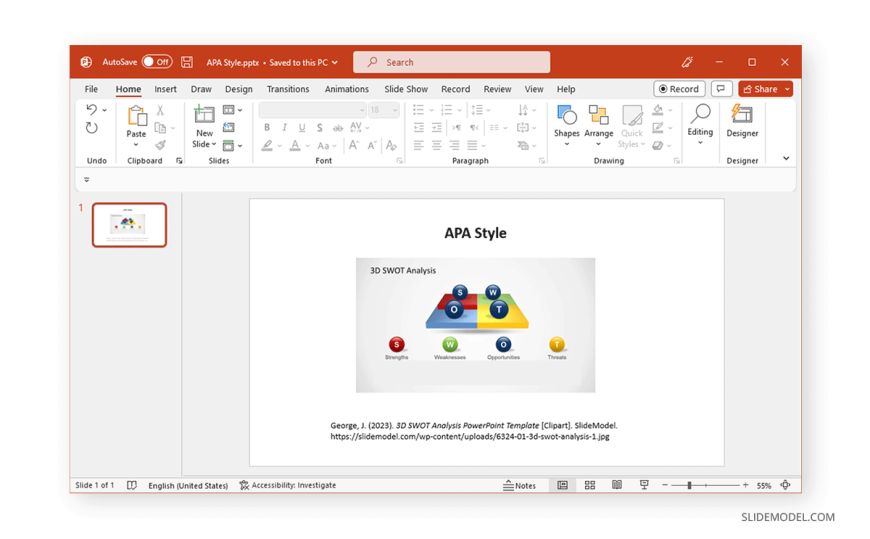Click the Undo arrow icon
Screen dimensions: 870x539
(x=92, y=110)
